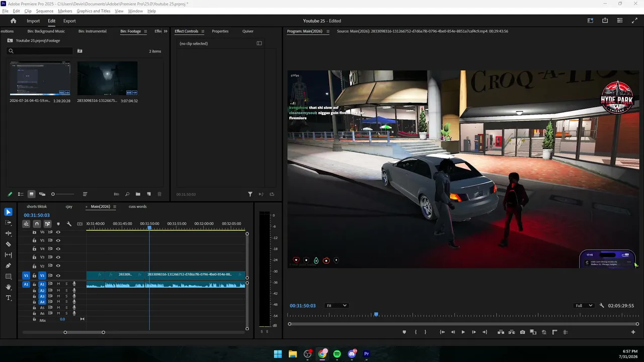
Task: Toggle visibility of track V6
Action: [x=58, y=232]
